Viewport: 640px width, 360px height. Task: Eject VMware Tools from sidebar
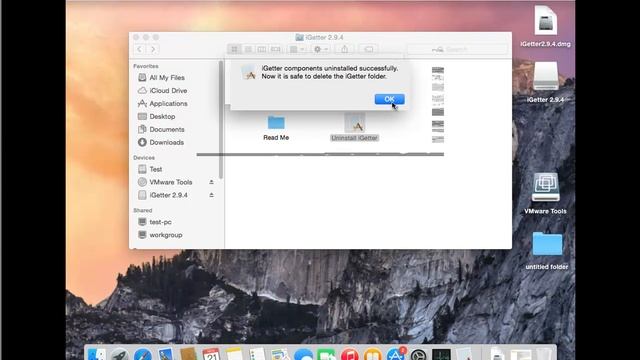211,182
